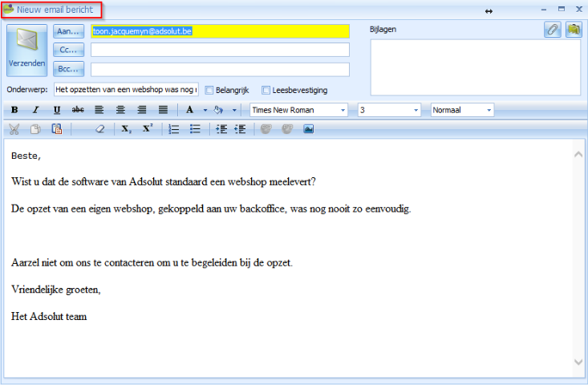Click the Paste clipboard icon

[57, 129]
